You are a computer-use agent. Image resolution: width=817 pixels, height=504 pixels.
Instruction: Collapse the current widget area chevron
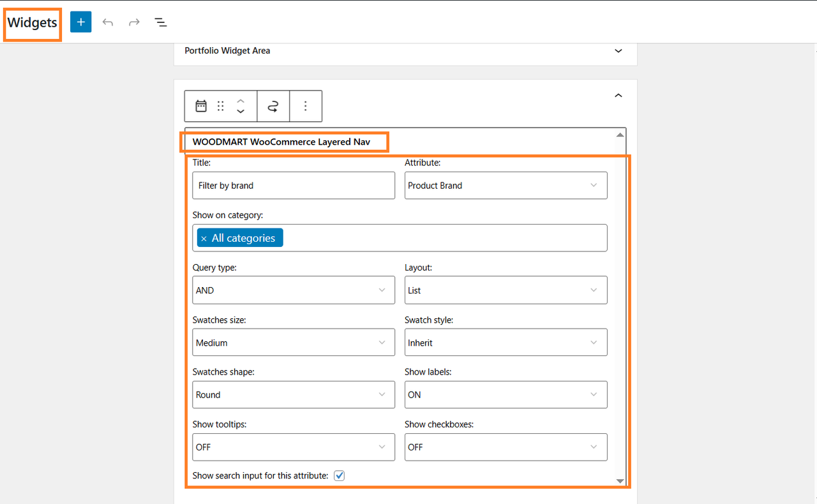(618, 96)
